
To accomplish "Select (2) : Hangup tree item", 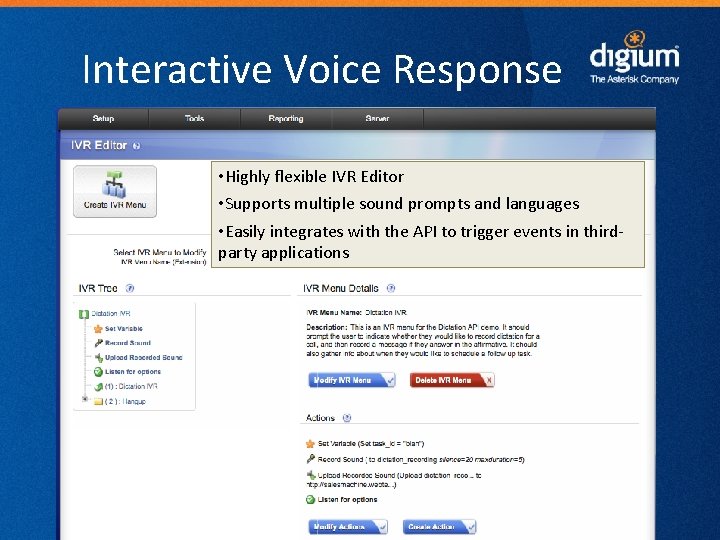I will pyautogui.click(x=125, y=401).
